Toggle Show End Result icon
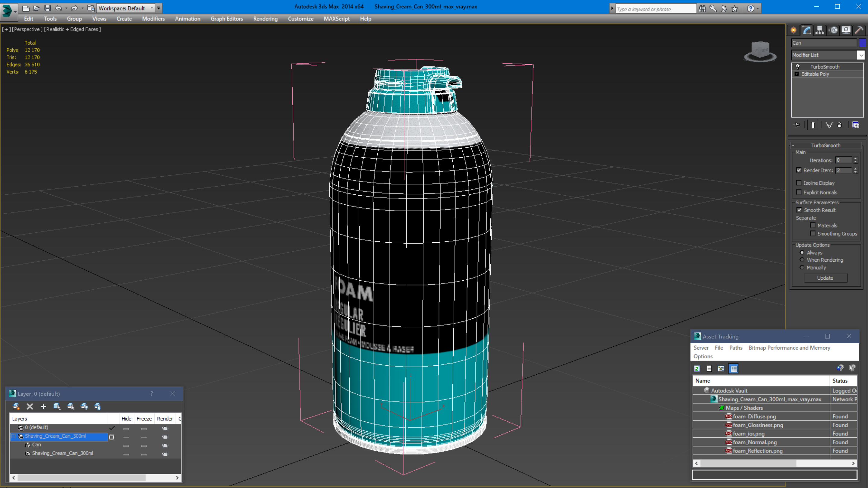The width and height of the screenshot is (868, 488). click(x=813, y=125)
